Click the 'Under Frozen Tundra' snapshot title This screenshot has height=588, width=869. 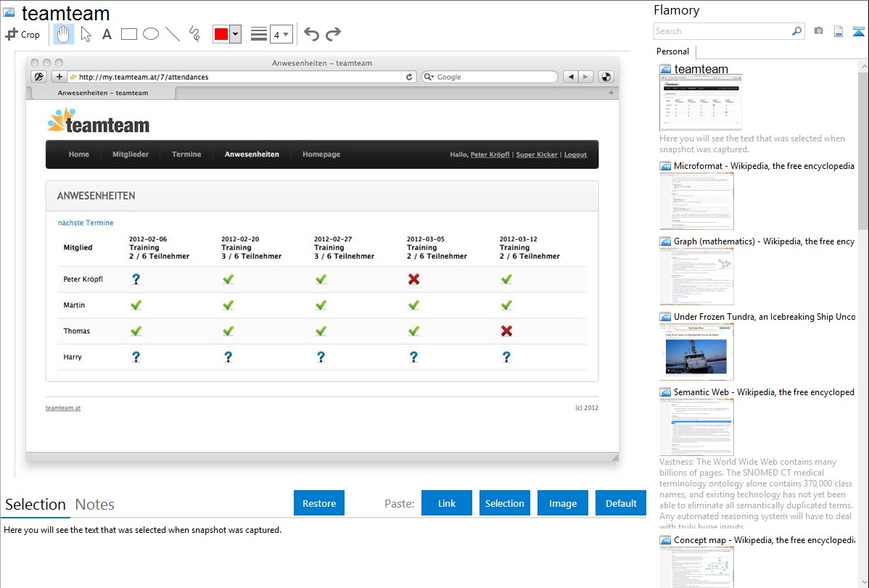[765, 317]
